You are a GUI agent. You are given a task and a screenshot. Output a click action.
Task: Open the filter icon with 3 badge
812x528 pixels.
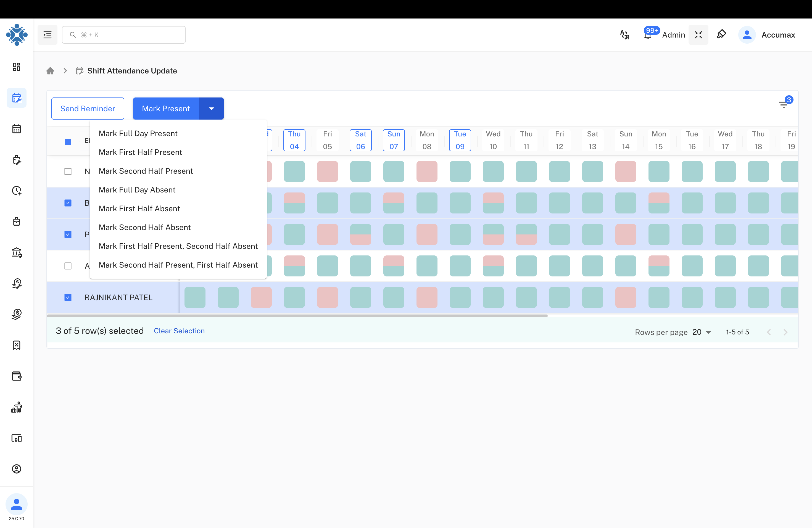pyautogui.click(x=784, y=104)
